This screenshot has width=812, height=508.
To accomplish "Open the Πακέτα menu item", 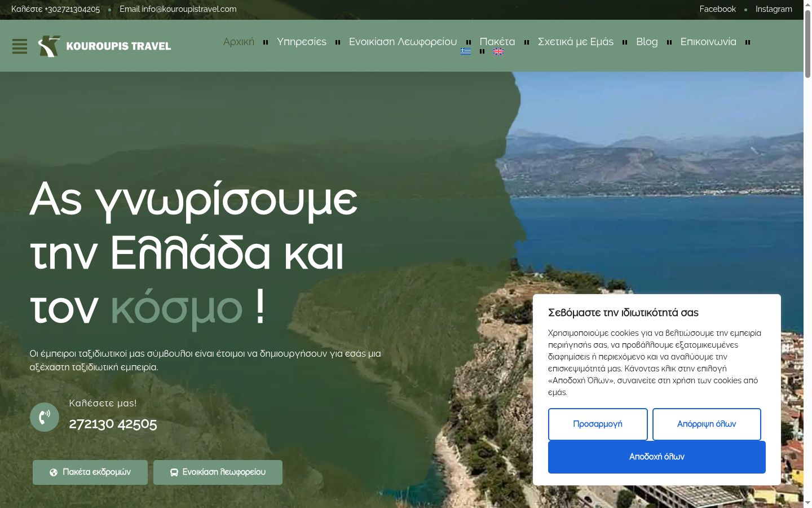I will 497,42.
